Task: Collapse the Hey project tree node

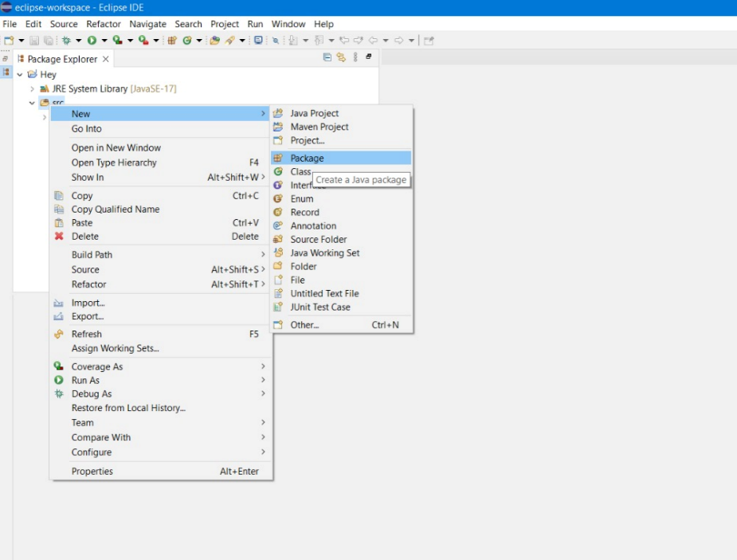Action: tap(20, 74)
